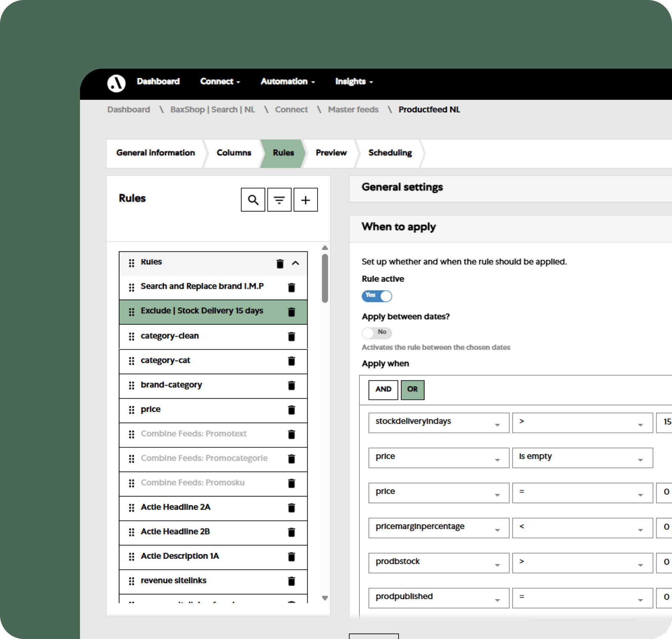Delete Actie Headline 2A rule
Screen dimensions: 672x639
(x=291, y=508)
